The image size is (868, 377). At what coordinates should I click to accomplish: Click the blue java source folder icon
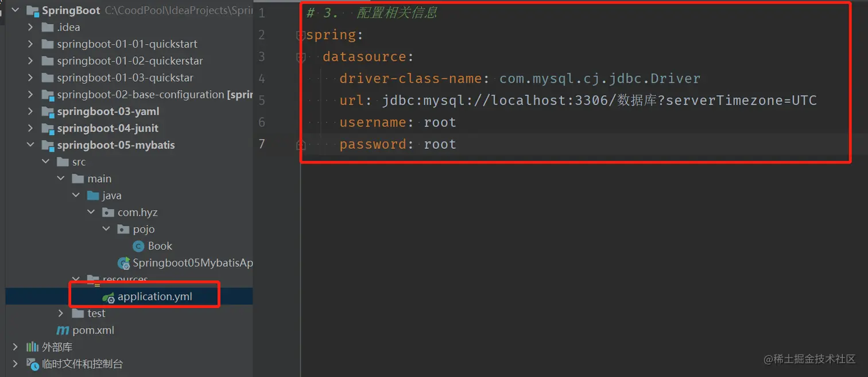point(93,195)
